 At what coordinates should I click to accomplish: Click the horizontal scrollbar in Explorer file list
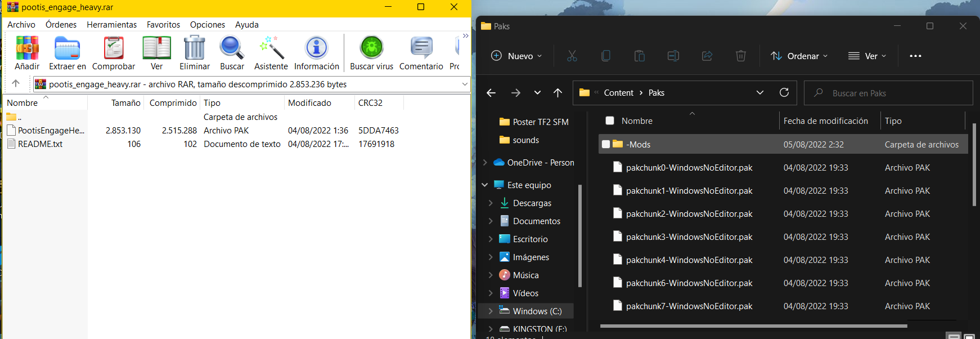(753, 325)
